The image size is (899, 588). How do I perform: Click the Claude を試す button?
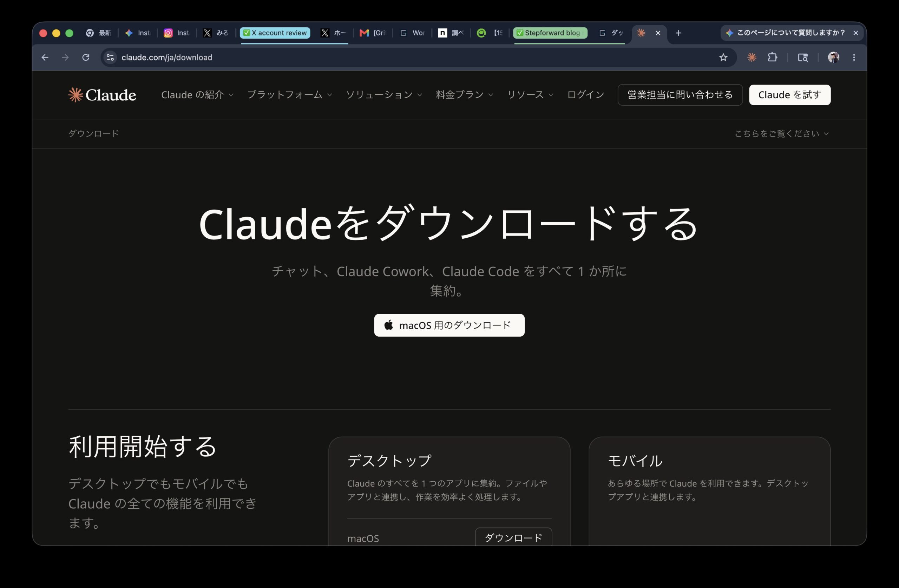coord(789,95)
